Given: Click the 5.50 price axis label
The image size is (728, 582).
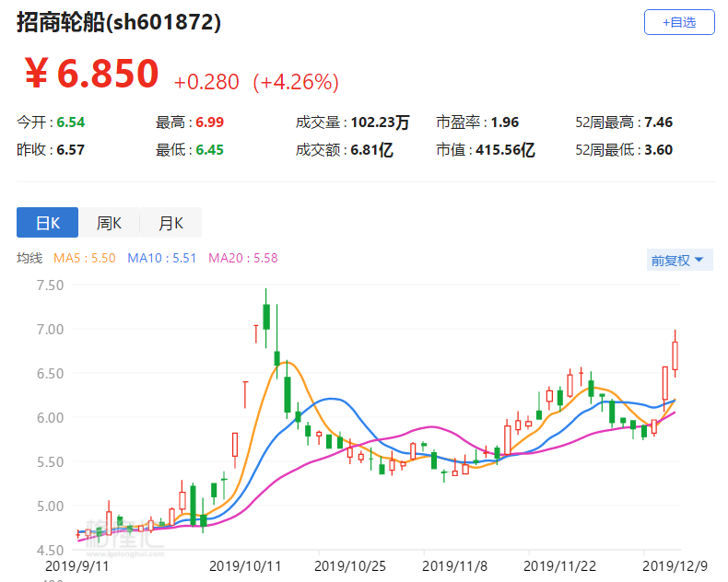Looking at the screenshot, I should [50, 462].
